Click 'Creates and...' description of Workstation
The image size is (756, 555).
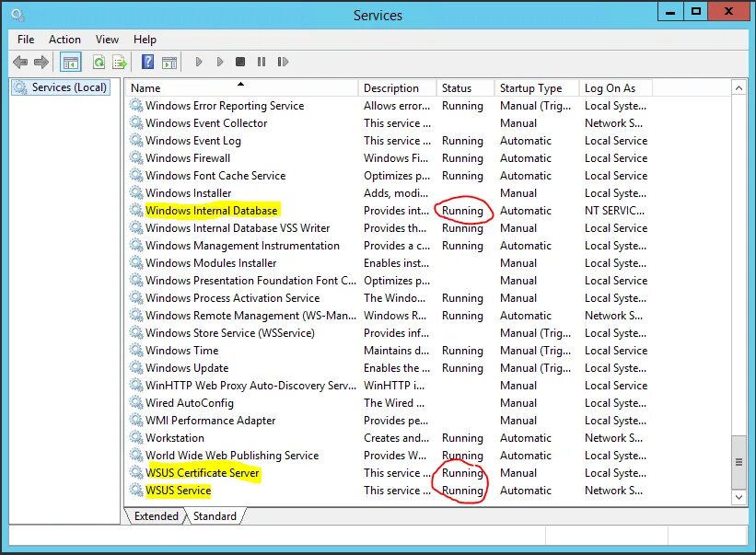pos(396,437)
